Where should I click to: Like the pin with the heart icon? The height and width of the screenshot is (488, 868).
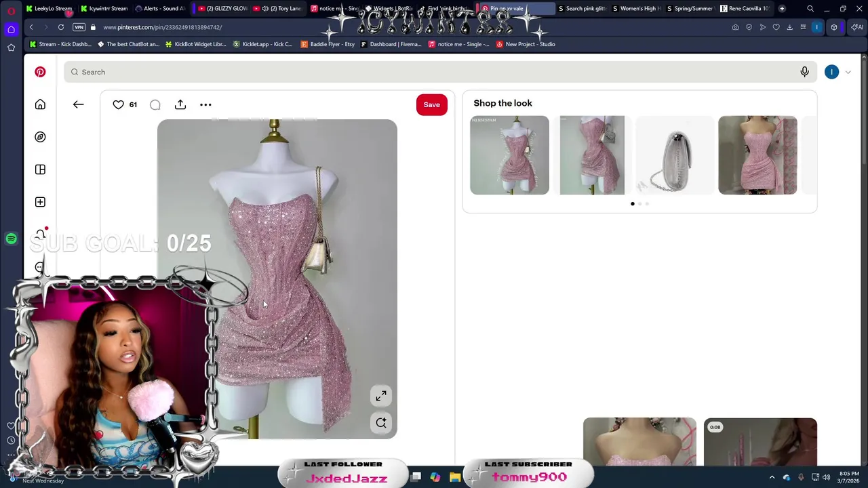tap(118, 104)
